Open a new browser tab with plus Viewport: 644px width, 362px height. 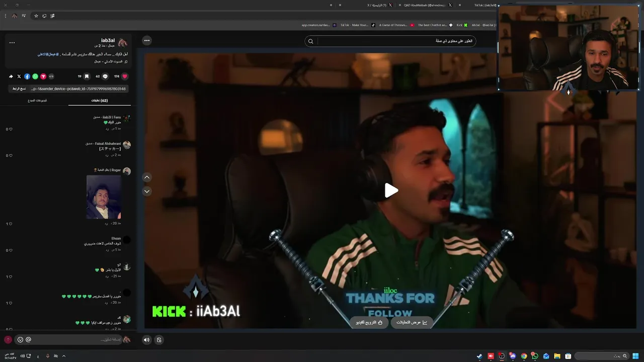pos(331,5)
